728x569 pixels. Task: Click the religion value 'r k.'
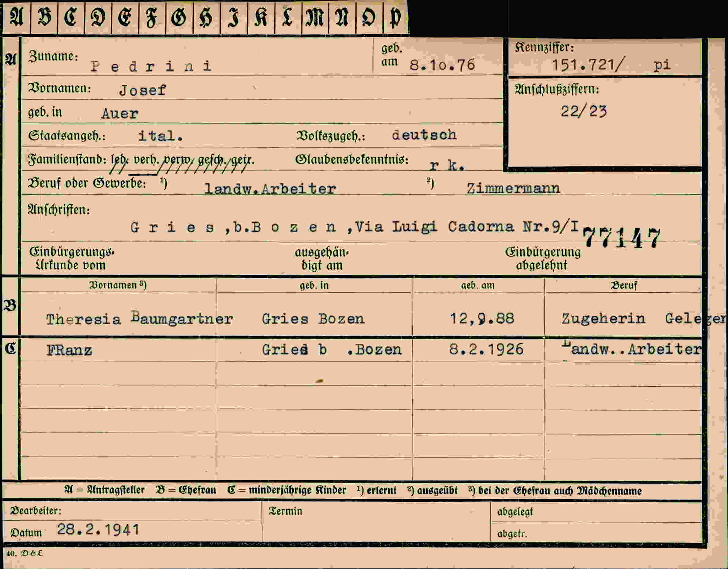tap(447, 165)
